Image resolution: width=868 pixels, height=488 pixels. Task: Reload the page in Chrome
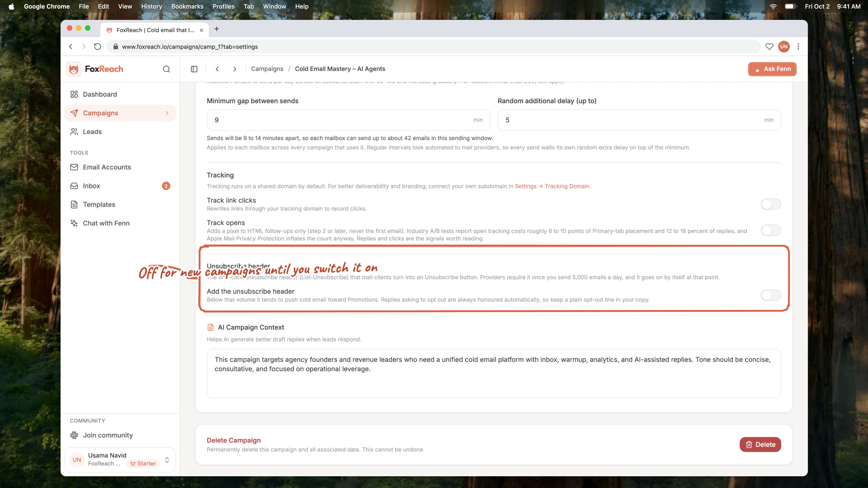pos(97,46)
